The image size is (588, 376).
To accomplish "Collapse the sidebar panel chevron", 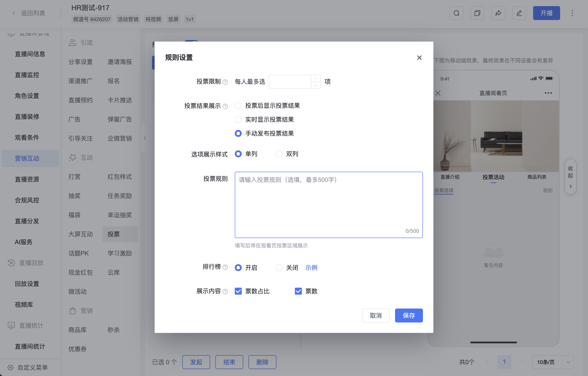I will tap(145, 138).
